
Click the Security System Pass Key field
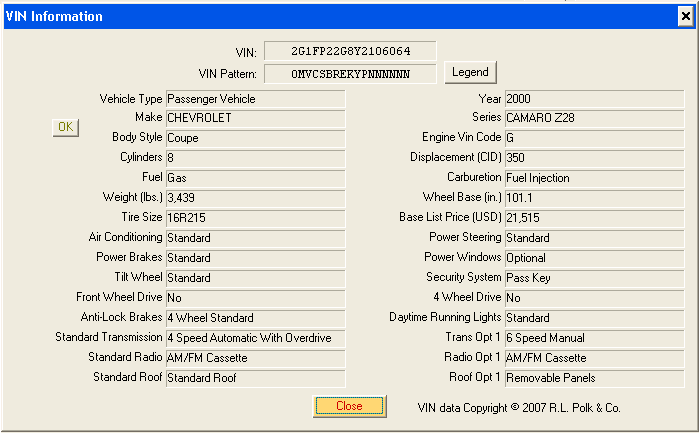point(594,278)
